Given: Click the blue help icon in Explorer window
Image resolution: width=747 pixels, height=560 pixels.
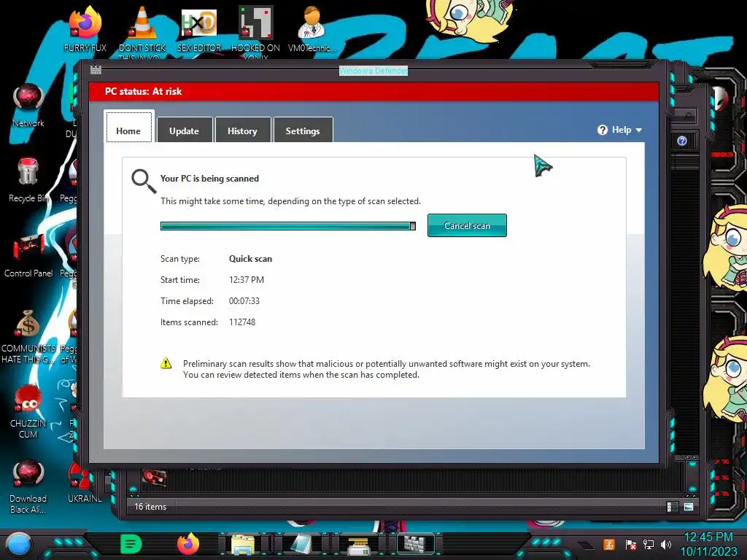Looking at the screenshot, I should pyautogui.click(x=682, y=141).
